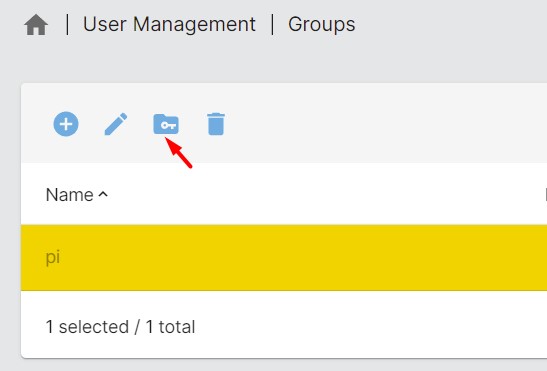Click the 'pi' name text in the table
Viewport: 547px width, 371px height.
(53, 258)
